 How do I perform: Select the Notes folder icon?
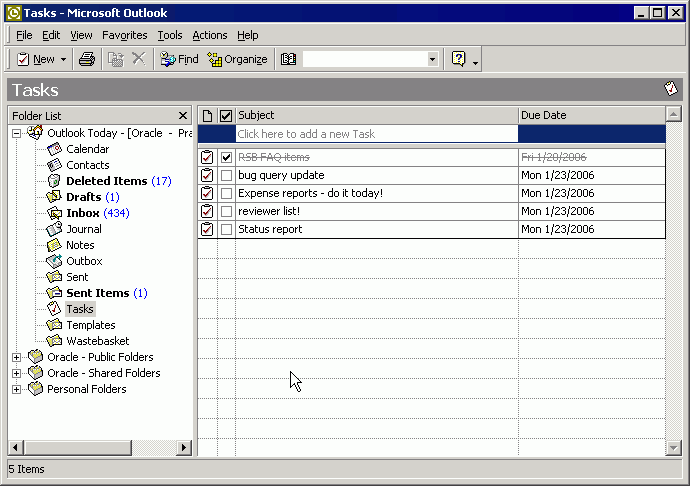click(x=54, y=245)
